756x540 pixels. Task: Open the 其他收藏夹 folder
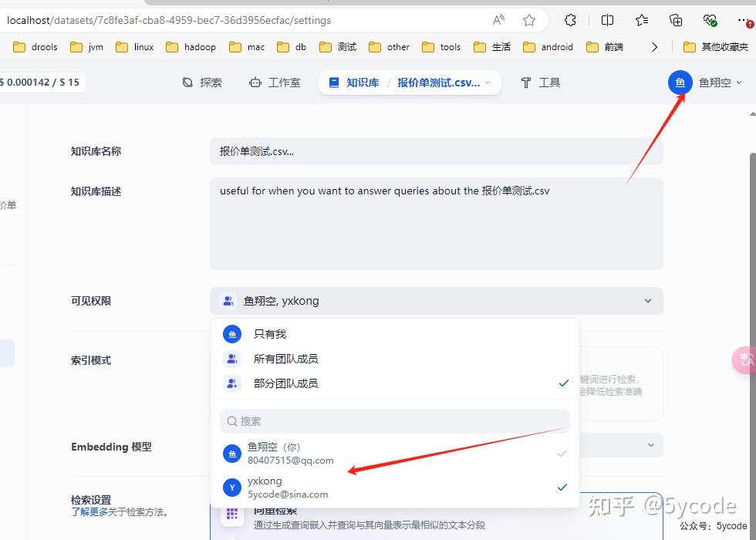click(716, 47)
